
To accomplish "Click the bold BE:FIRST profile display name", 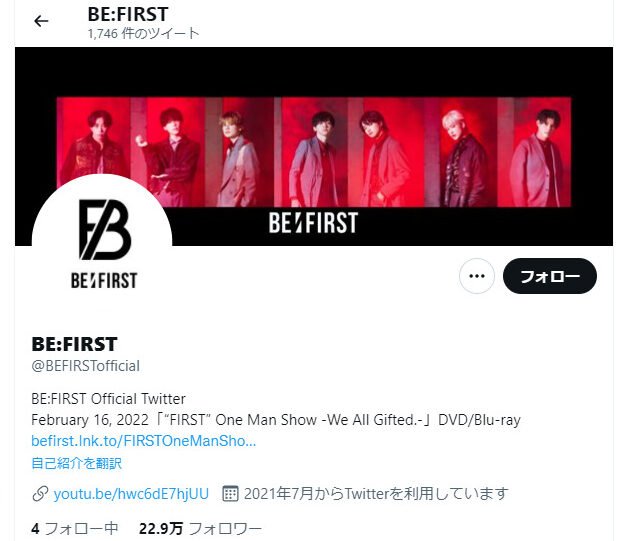I will coord(74,344).
